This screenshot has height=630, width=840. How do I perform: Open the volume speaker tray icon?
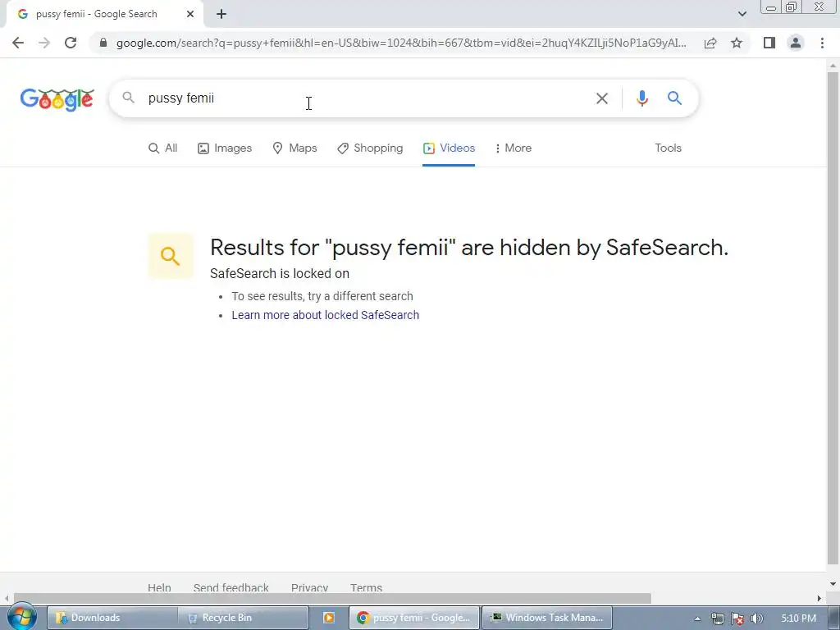[x=756, y=619]
